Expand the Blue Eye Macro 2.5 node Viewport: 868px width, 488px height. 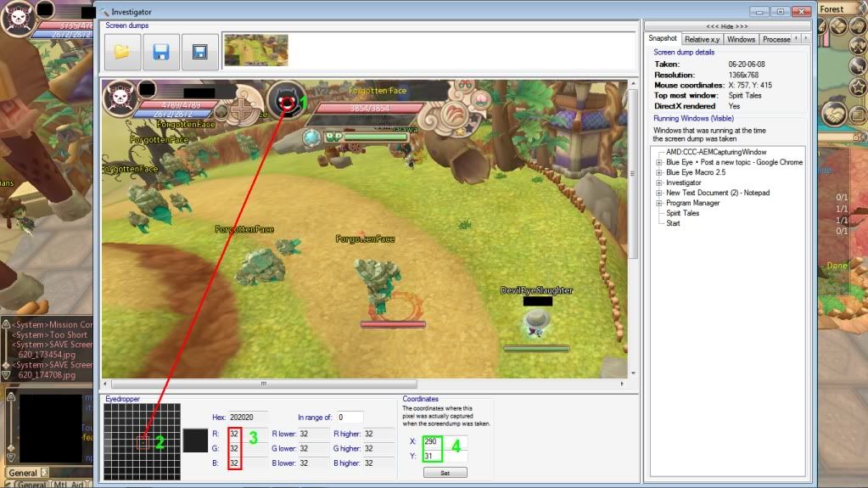click(x=658, y=172)
